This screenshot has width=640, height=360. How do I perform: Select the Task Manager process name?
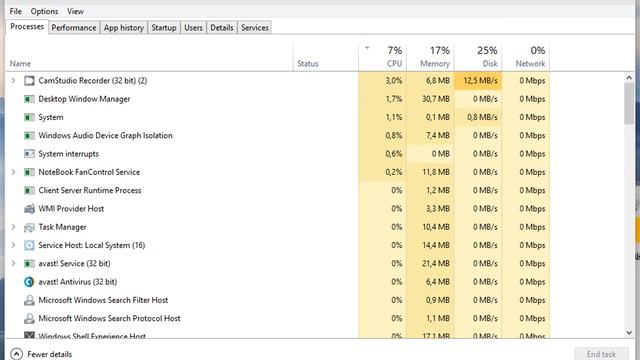(x=62, y=227)
